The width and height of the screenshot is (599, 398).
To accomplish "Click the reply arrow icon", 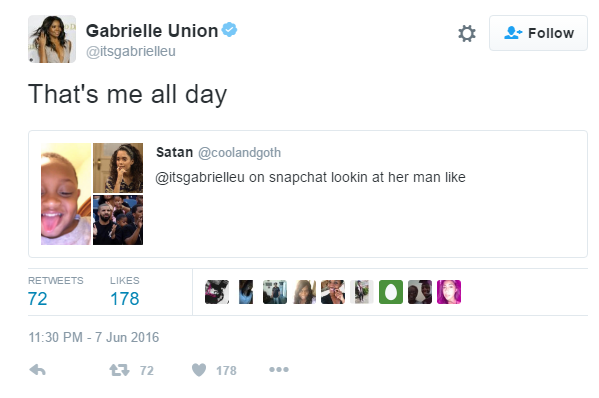I will click(x=37, y=370).
